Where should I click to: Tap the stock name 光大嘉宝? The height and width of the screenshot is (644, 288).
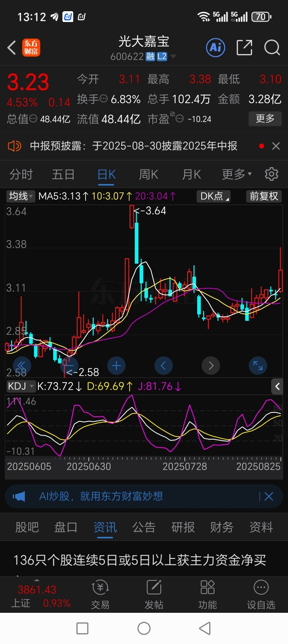[144, 42]
